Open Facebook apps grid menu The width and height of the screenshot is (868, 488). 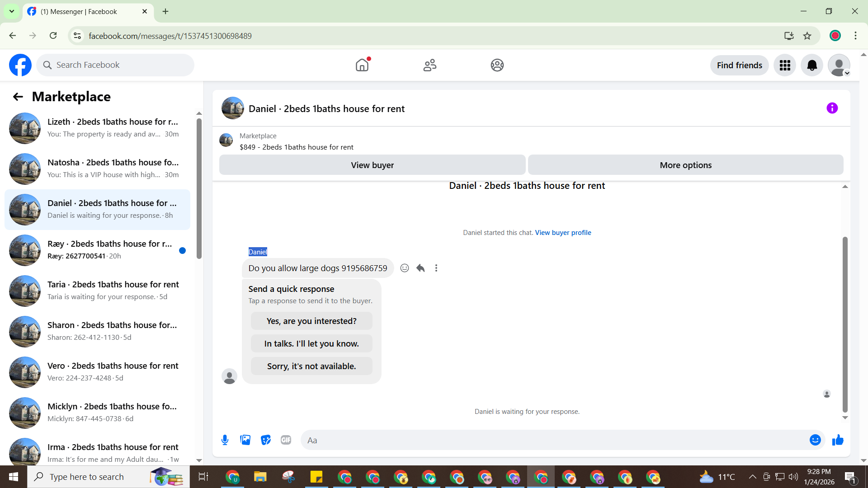coord(785,66)
